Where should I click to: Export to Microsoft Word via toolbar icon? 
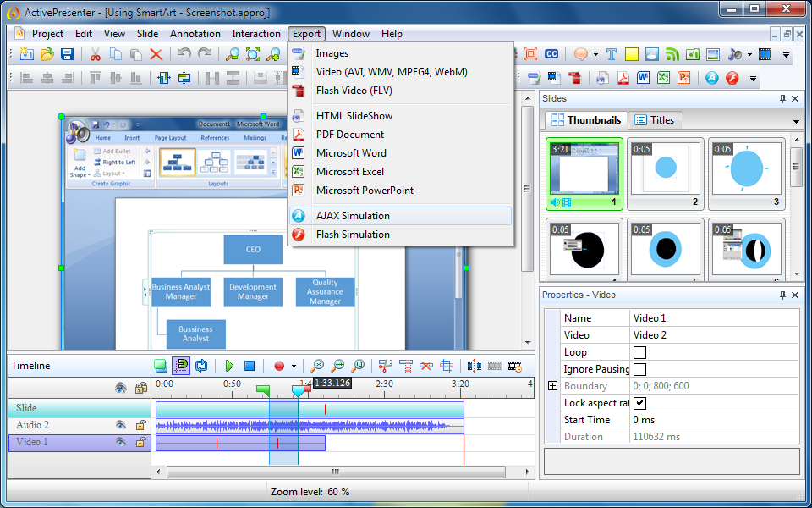[x=644, y=77]
